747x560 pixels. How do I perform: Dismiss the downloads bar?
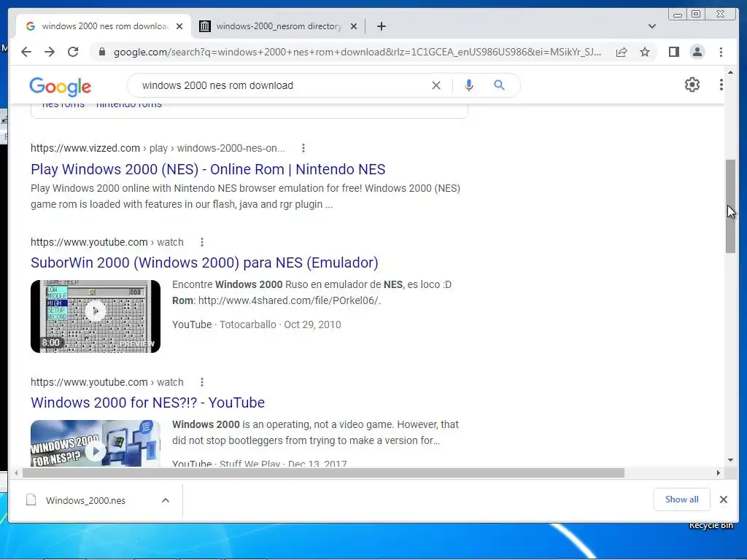[x=723, y=499]
